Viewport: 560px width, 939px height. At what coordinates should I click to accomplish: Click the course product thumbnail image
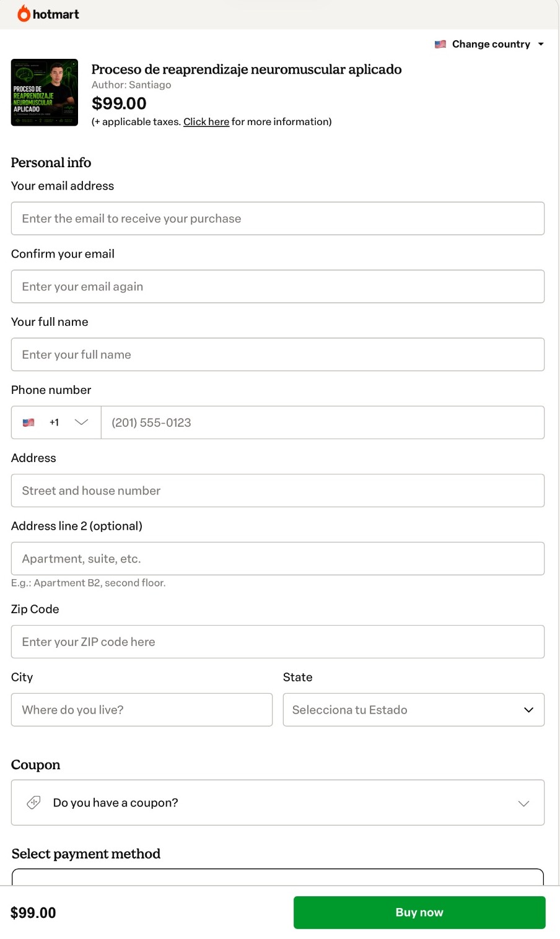[45, 92]
